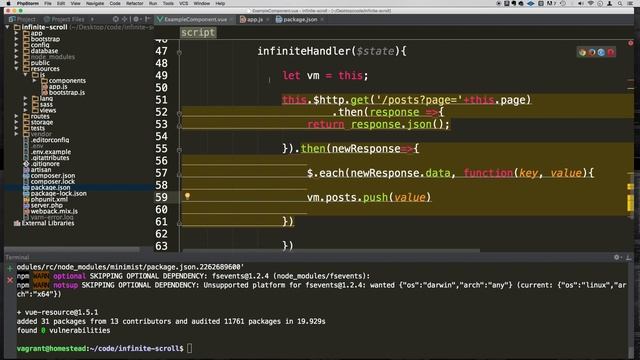Close the package.json tab

click(x=322, y=19)
